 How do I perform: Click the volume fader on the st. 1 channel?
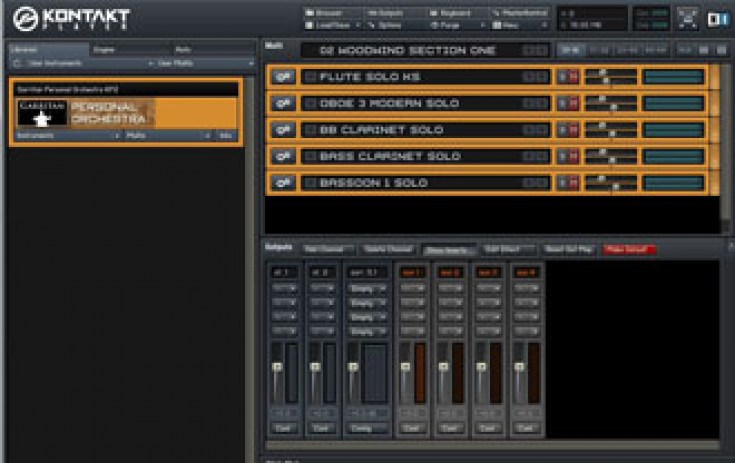(277, 366)
